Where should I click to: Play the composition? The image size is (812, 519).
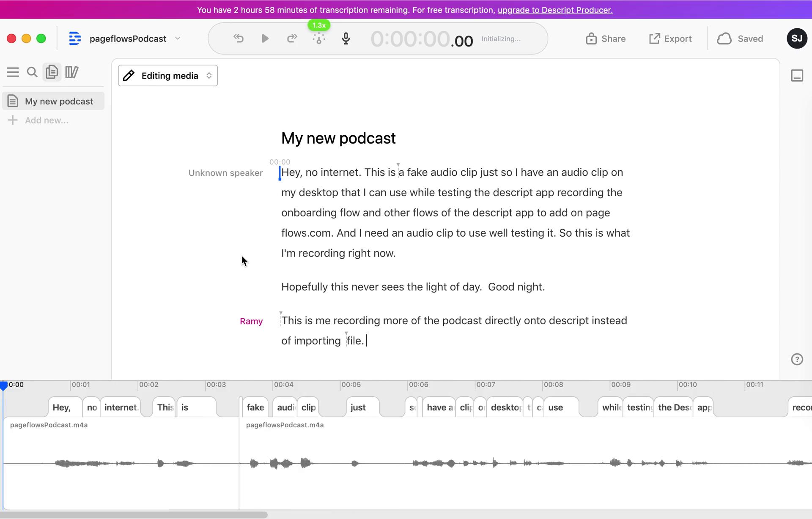(265, 38)
